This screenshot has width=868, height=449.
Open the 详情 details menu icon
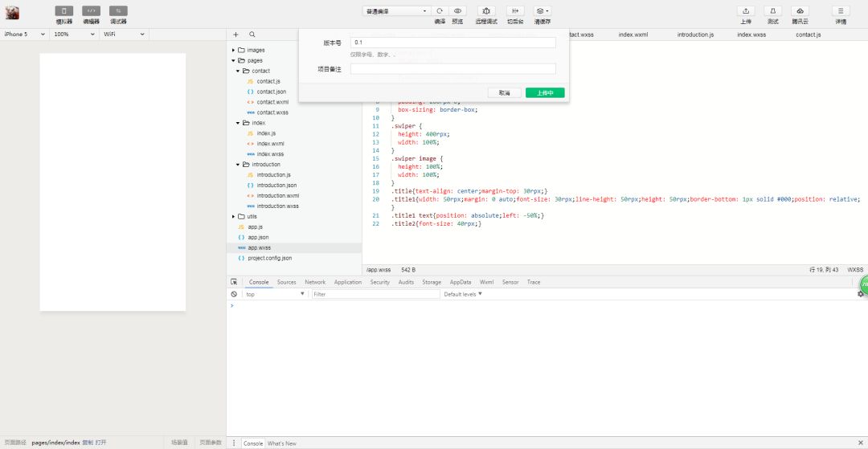click(x=841, y=11)
